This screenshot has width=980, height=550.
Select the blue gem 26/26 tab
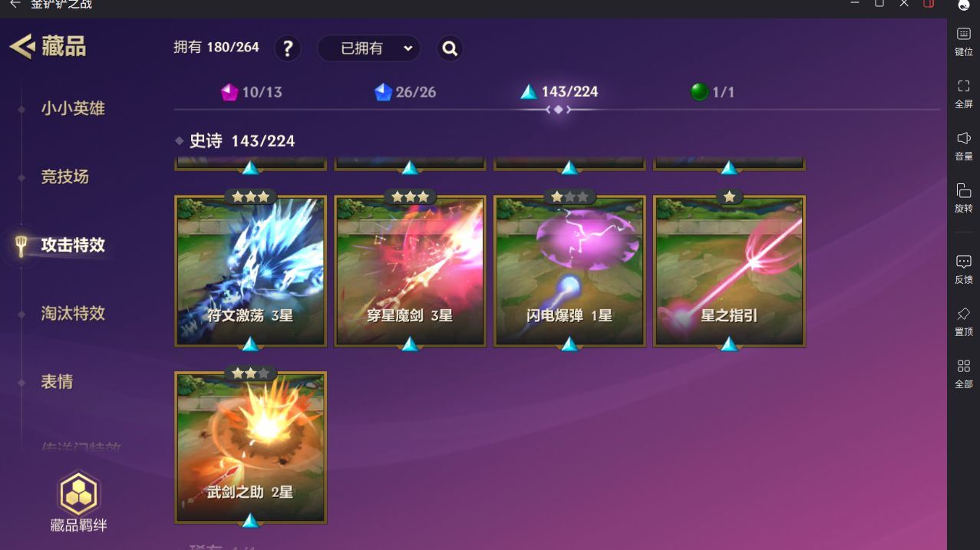click(405, 92)
